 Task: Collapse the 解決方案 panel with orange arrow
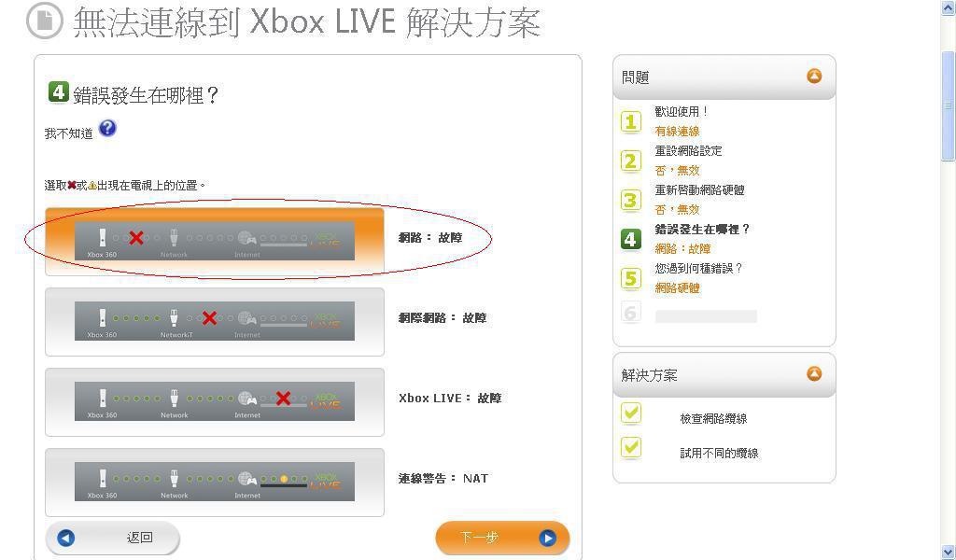[x=814, y=373]
